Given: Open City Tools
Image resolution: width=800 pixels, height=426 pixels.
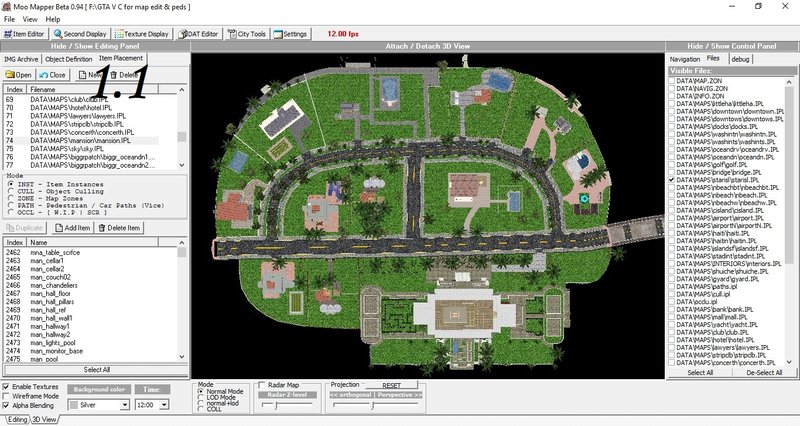Looking at the screenshot, I should click(247, 34).
